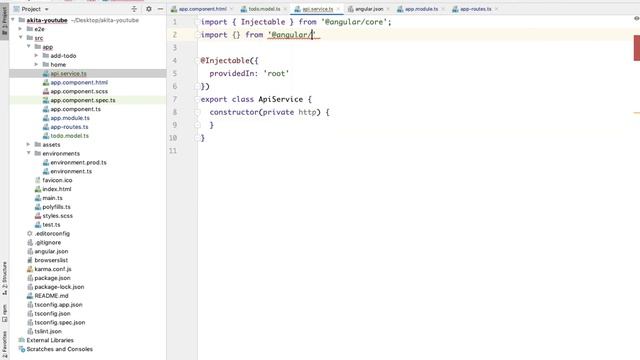Click the styles.scss file icon
Viewport: 640px width, 360px height.
38,216
